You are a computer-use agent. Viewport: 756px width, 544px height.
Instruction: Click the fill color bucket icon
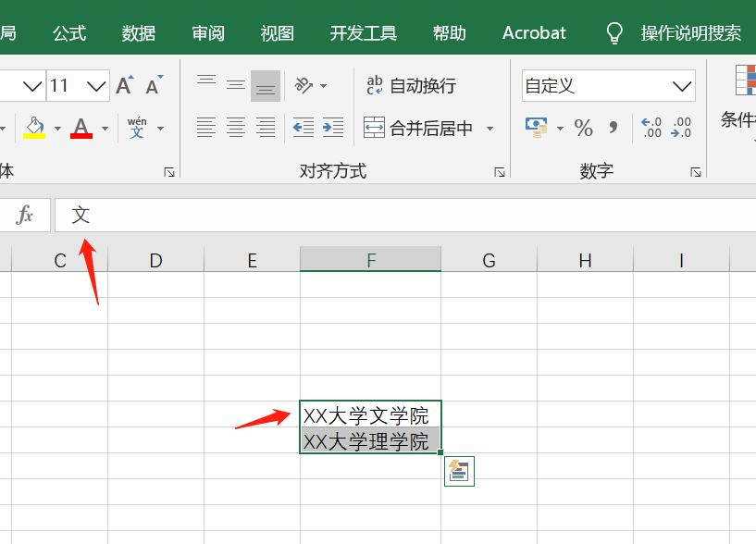35,128
